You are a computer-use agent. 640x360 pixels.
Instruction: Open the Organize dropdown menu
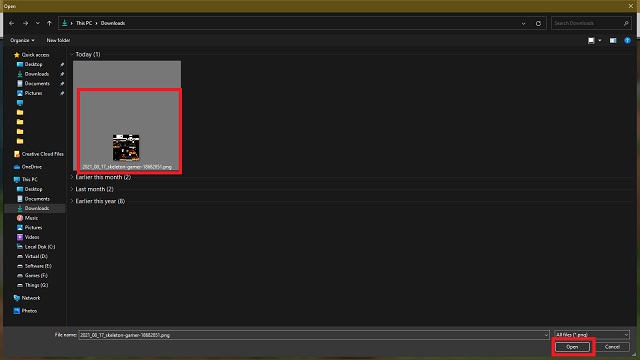22,40
